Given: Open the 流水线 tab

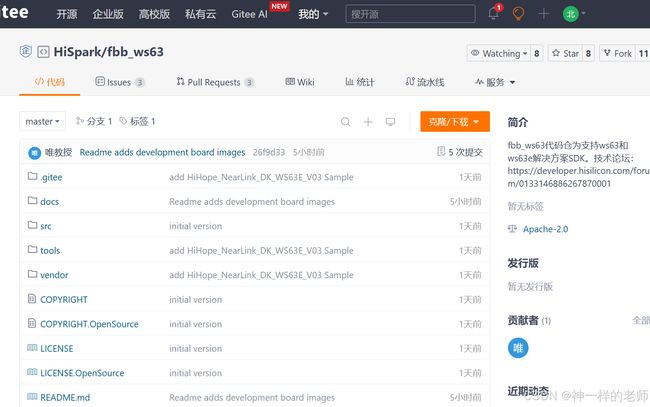Looking at the screenshot, I should click(425, 82).
